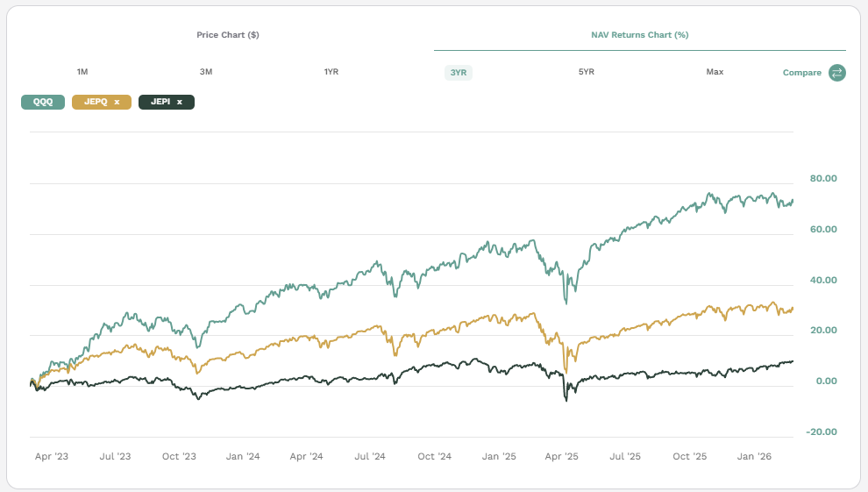Click the JEPQ ticker label
868x492 pixels.
click(x=96, y=102)
